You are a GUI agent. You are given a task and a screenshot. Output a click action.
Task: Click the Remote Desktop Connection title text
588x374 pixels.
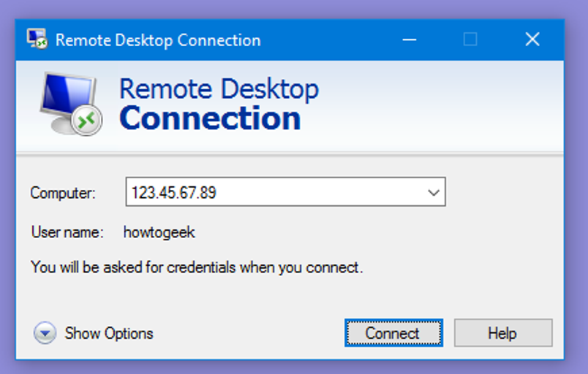point(158,40)
